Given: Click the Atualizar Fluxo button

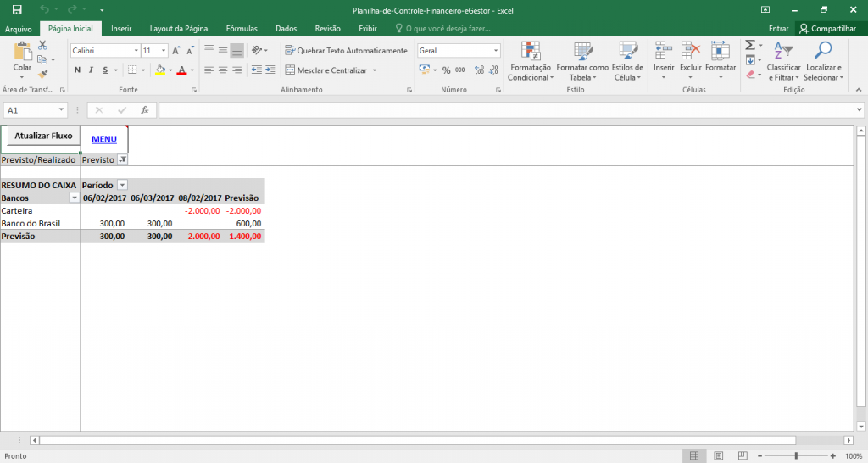Looking at the screenshot, I should coord(43,136).
